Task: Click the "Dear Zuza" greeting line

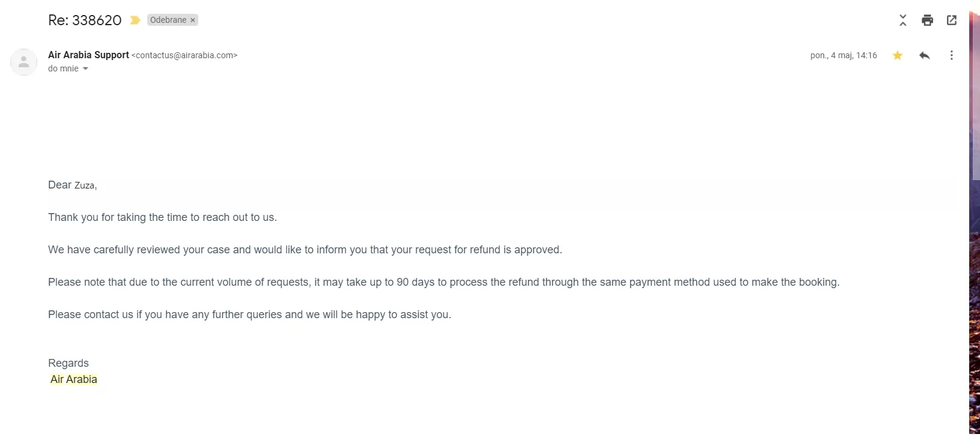Action: coord(72,185)
